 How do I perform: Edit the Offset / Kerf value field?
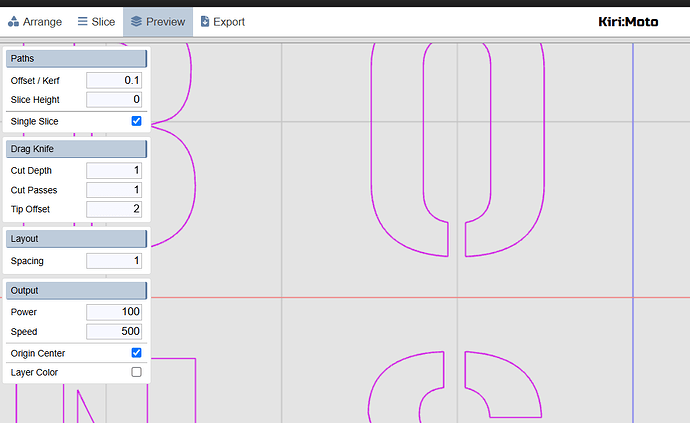(x=114, y=81)
